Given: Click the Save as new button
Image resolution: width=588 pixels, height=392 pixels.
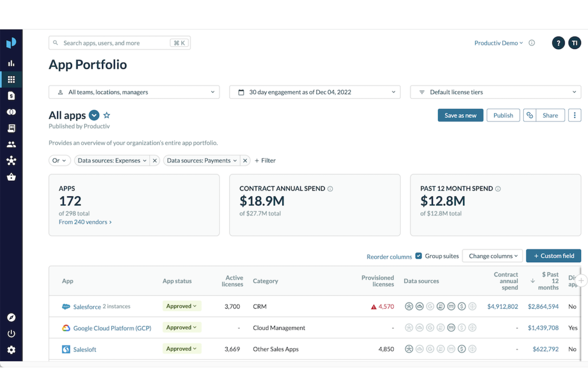Looking at the screenshot, I should (x=460, y=115).
